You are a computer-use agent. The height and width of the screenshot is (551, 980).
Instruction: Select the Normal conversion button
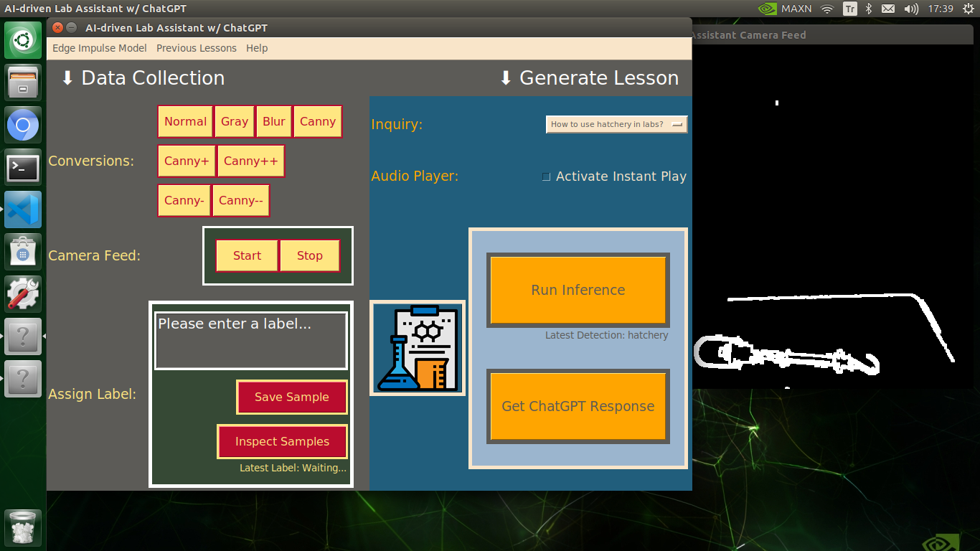tap(185, 121)
